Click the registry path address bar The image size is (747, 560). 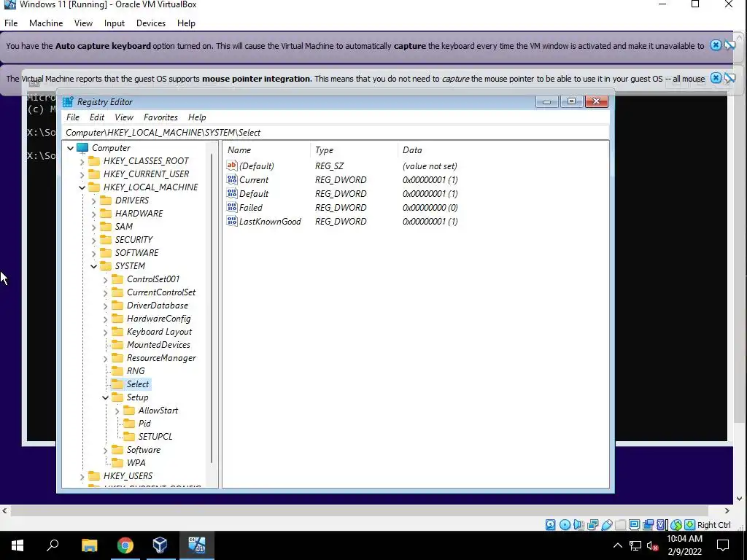(336, 133)
